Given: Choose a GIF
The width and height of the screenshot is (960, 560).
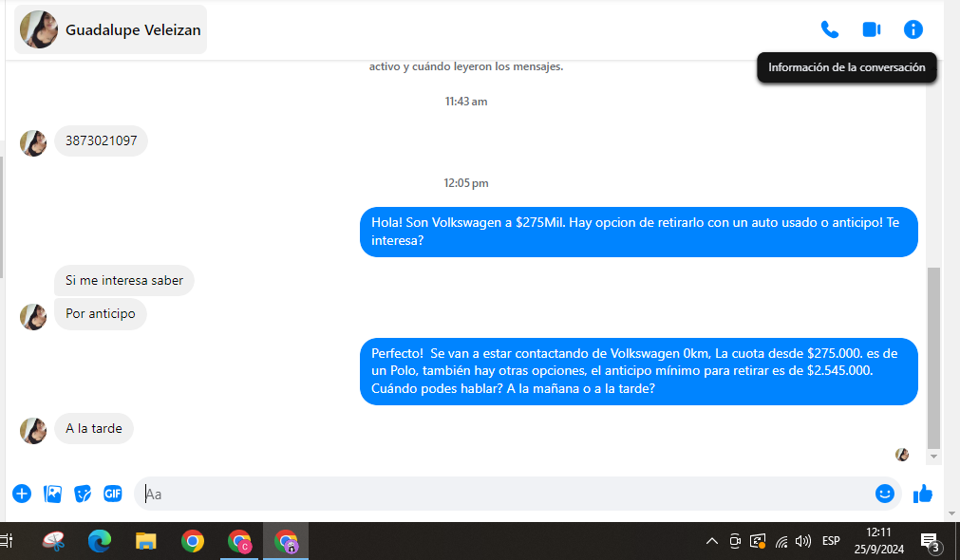Looking at the screenshot, I should pos(113,494).
